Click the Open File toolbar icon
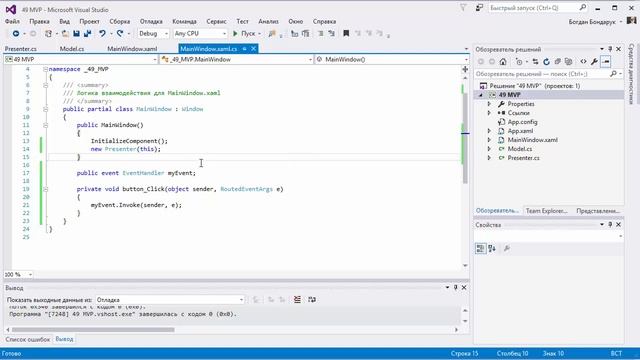640x360 pixels. pyautogui.click(x=65, y=33)
